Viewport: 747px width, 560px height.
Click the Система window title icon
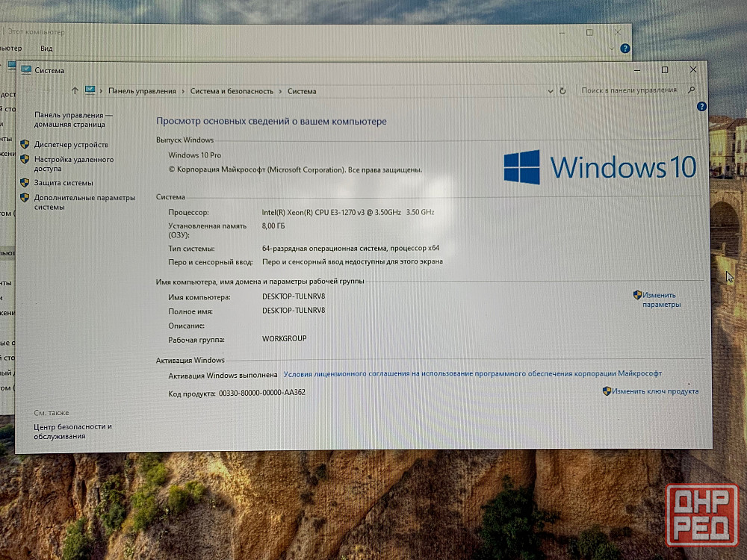26,70
